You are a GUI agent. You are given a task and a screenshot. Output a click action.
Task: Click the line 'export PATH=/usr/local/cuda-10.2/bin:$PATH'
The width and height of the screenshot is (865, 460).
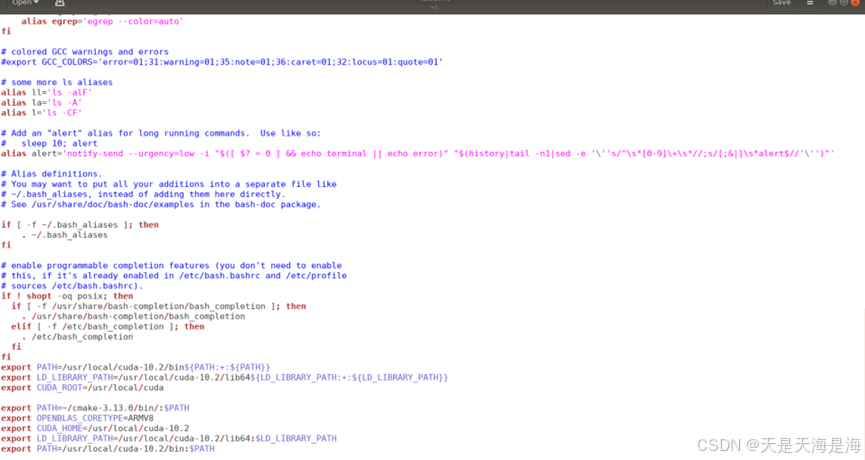108,449
